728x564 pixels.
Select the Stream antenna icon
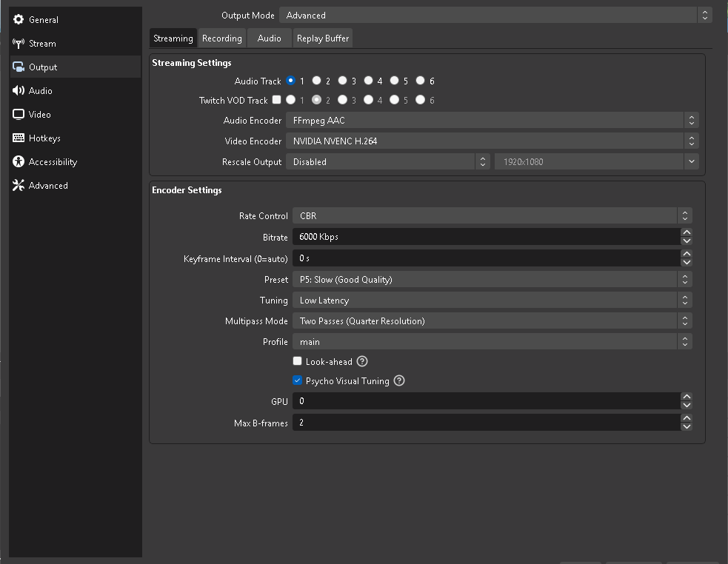point(19,43)
